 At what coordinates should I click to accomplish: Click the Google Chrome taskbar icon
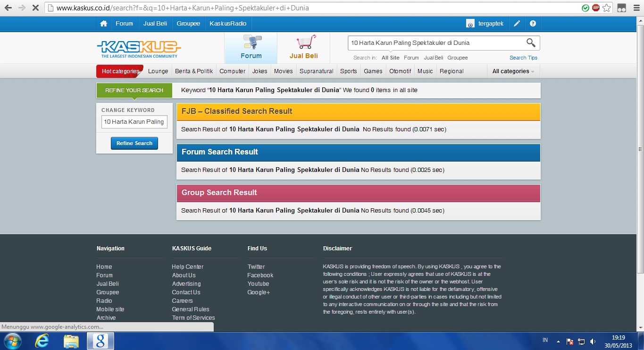(100, 341)
